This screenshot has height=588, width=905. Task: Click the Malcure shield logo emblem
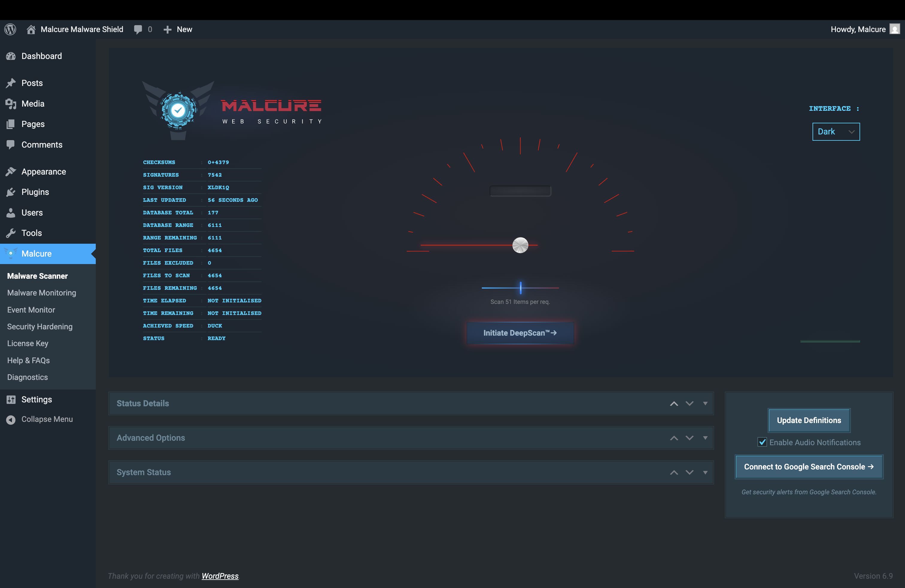click(x=177, y=110)
